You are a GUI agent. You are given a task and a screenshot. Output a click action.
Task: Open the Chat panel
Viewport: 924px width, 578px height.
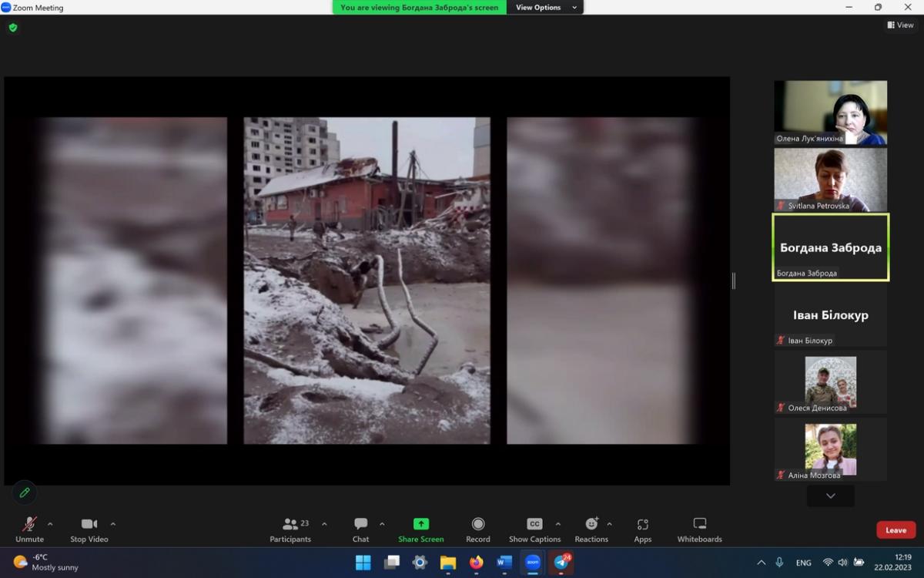pos(360,529)
